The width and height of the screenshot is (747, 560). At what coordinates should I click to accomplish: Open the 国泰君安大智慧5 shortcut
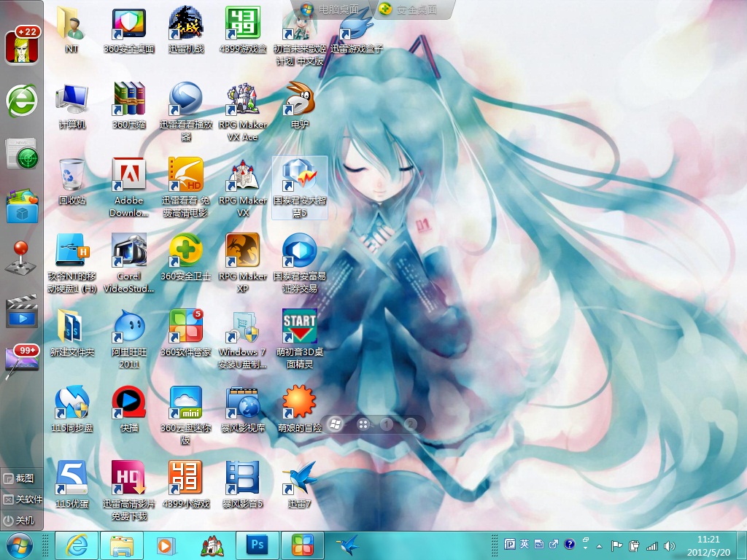coord(300,187)
